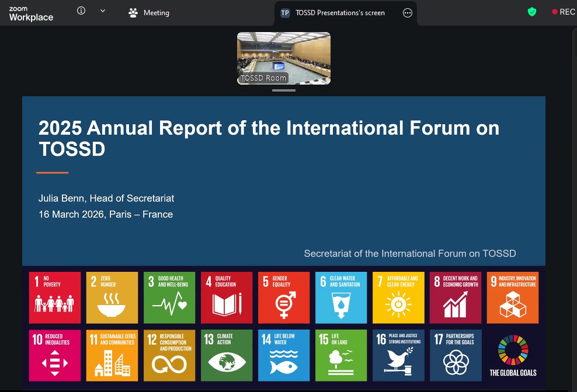Click the Zoom Workplace logo
This screenshot has width=577, height=392.
point(31,13)
